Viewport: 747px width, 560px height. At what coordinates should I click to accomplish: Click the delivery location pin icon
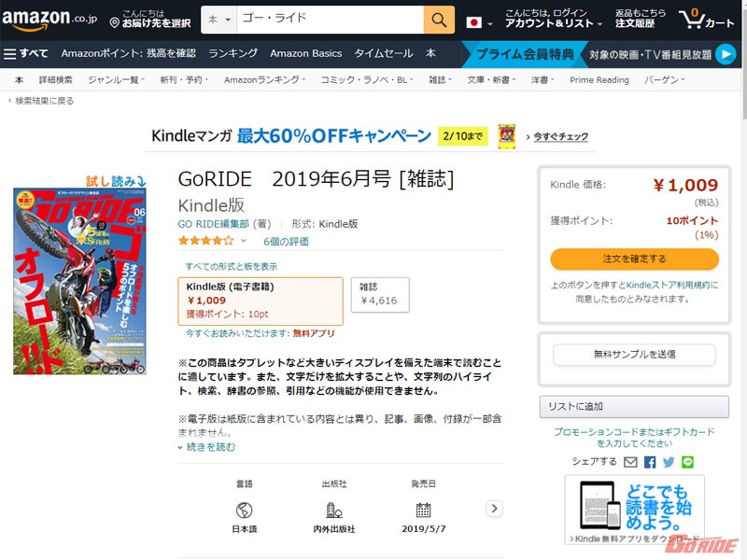pyautogui.click(x=114, y=22)
